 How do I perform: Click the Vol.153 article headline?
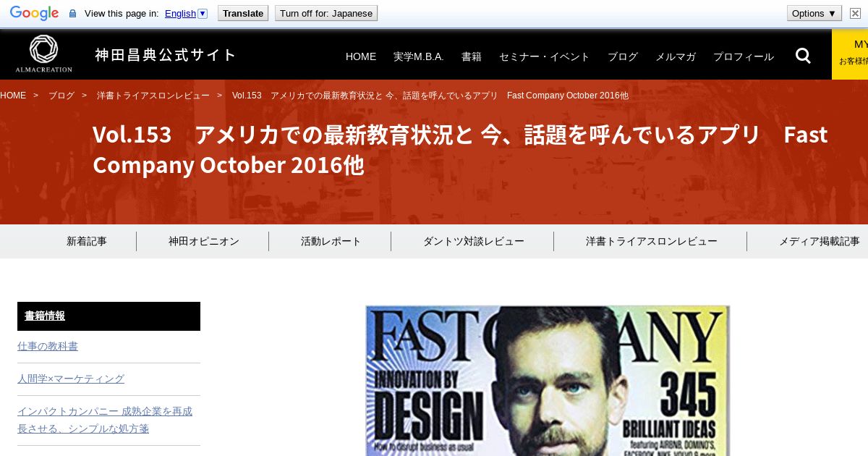click(460, 150)
